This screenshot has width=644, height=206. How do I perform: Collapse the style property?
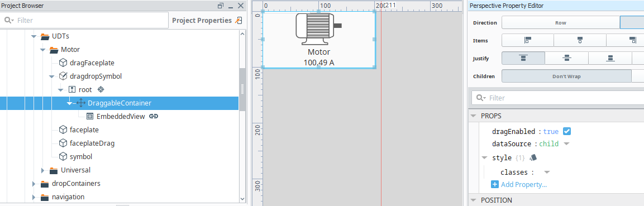click(485, 157)
